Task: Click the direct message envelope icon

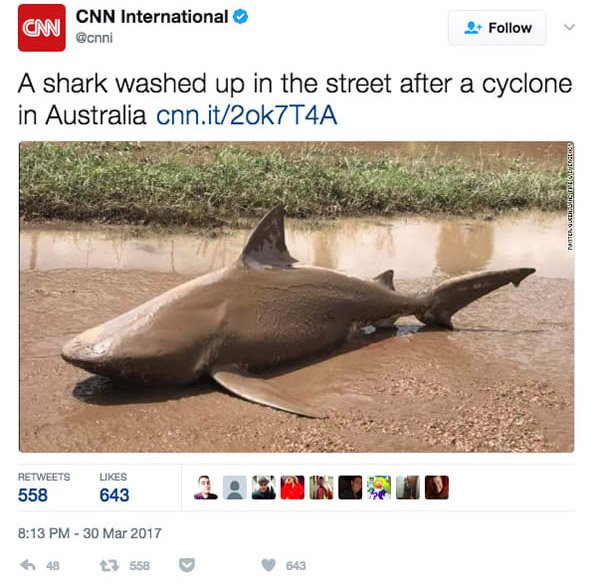Action: 187,565
